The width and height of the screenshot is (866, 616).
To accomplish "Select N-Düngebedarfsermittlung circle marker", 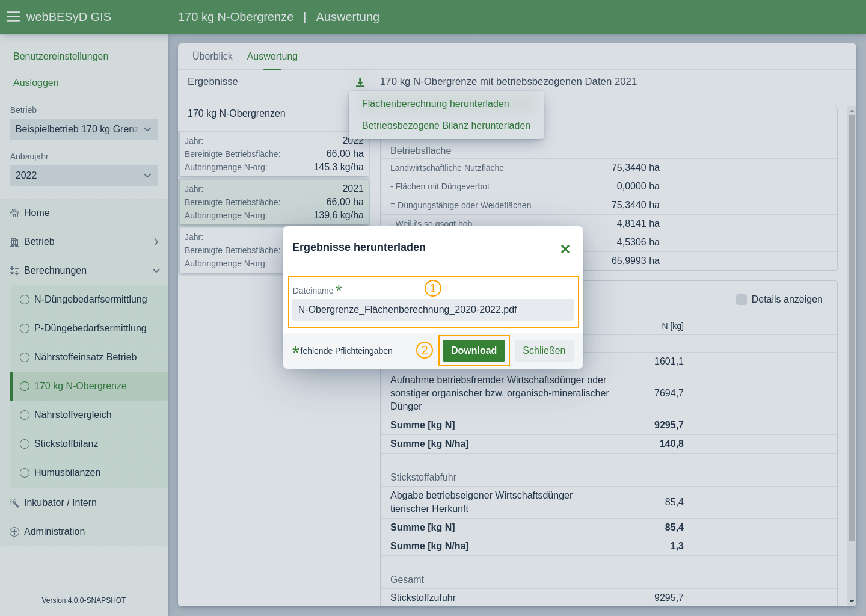I will tap(25, 300).
